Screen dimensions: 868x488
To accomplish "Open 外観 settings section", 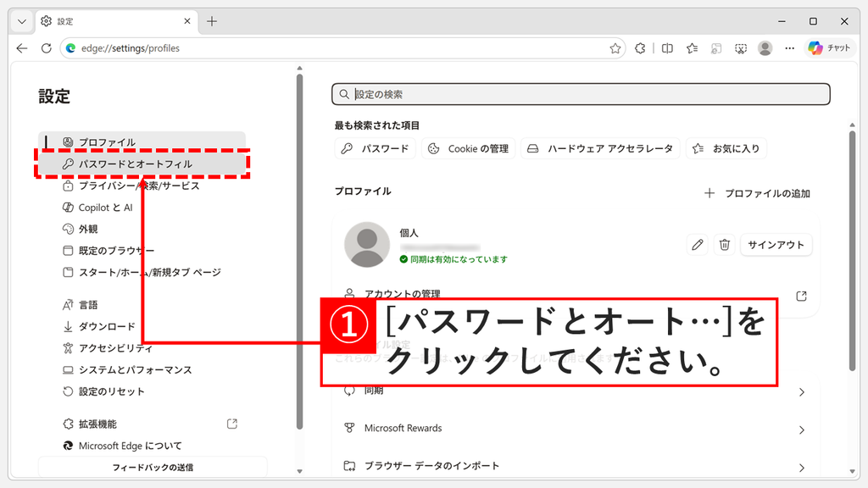I will (x=142, y=229).
